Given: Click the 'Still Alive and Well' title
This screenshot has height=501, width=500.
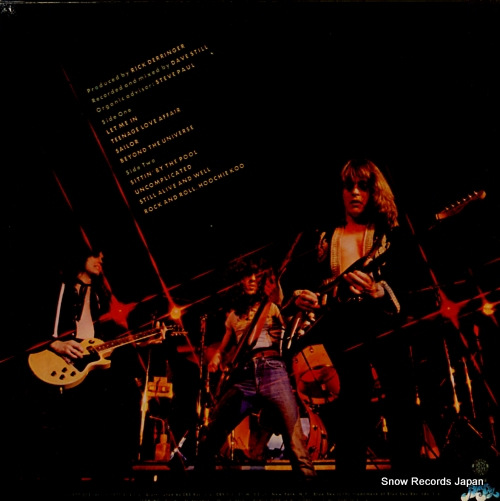Looking at the screenshot, I should pos(175,185).
